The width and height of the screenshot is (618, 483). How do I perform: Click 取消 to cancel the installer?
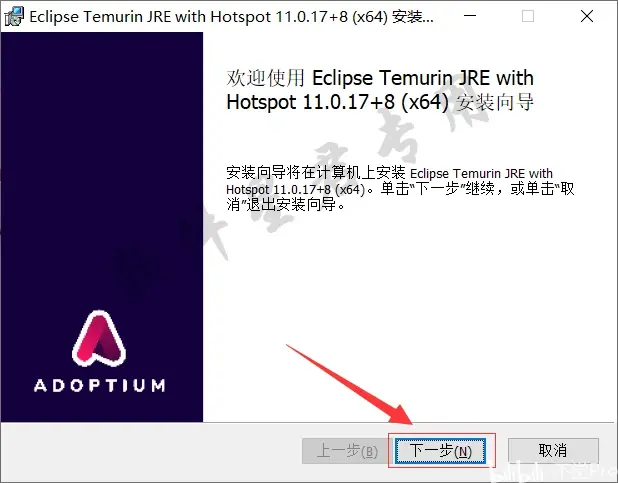click(x=553, y=450)
